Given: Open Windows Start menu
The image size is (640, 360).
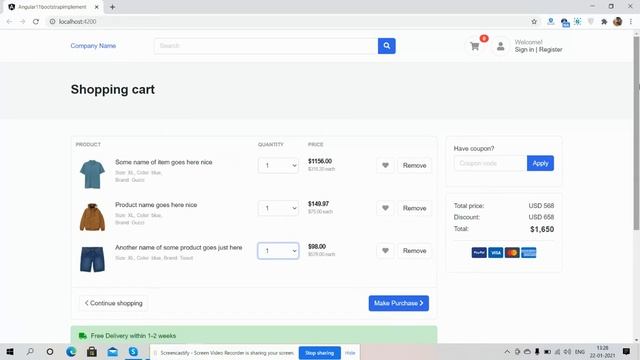Looking at the screenshot, I should click(10, 352).
